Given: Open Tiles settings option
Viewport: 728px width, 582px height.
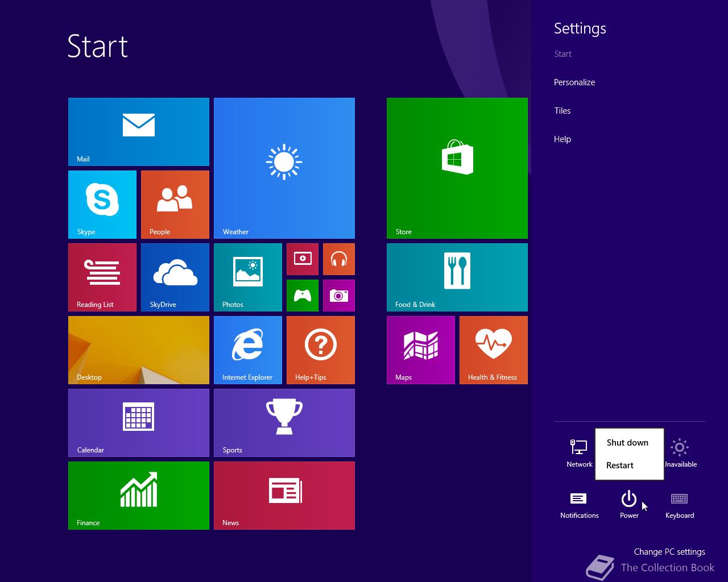Looking at the screenshot, I should click(x=562, y=111).
